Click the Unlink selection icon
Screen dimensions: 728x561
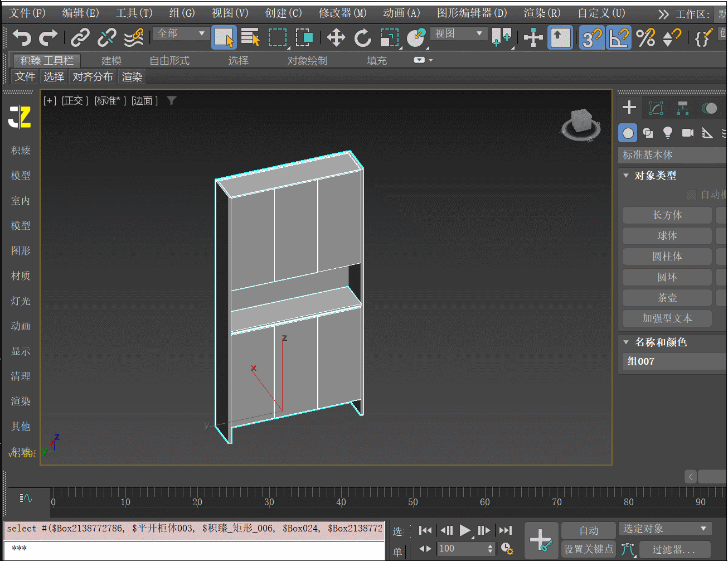click(x=106, y=37)
